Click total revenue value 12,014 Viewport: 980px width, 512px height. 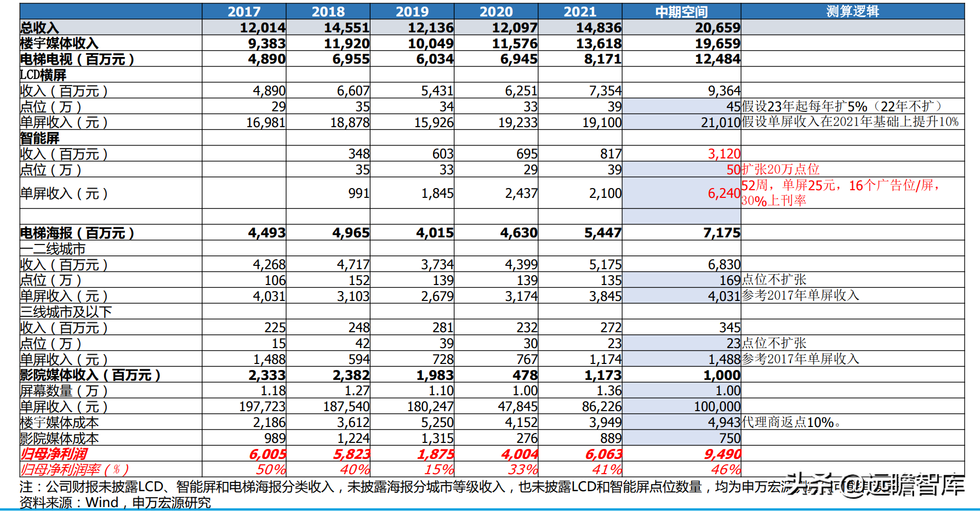click(263, 27)
